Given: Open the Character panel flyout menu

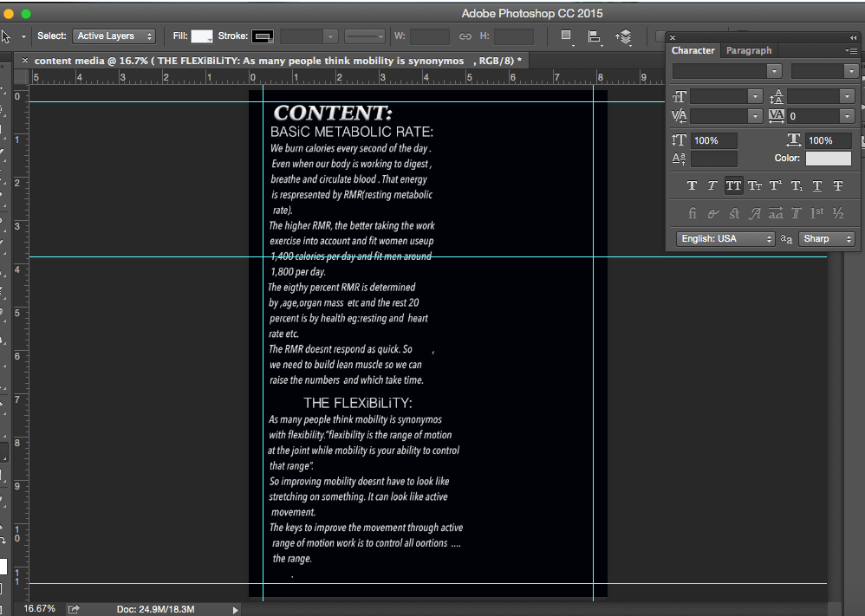Looking at the screenshot, I should coord(851,51).
